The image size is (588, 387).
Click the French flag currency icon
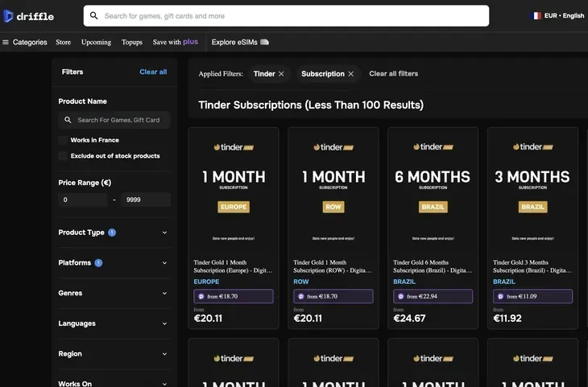[x=536, y=16]
